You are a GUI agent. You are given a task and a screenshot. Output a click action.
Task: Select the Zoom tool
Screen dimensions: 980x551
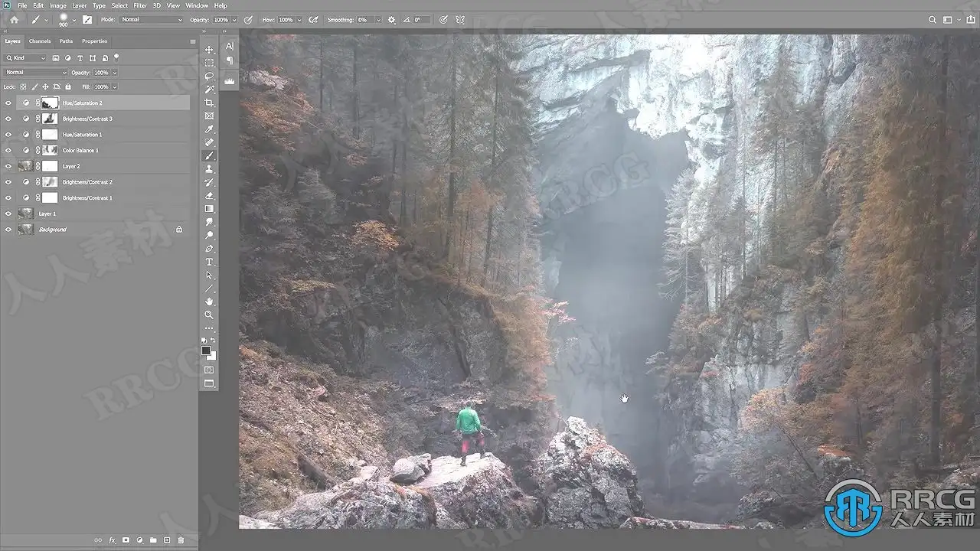coord(209,315)
